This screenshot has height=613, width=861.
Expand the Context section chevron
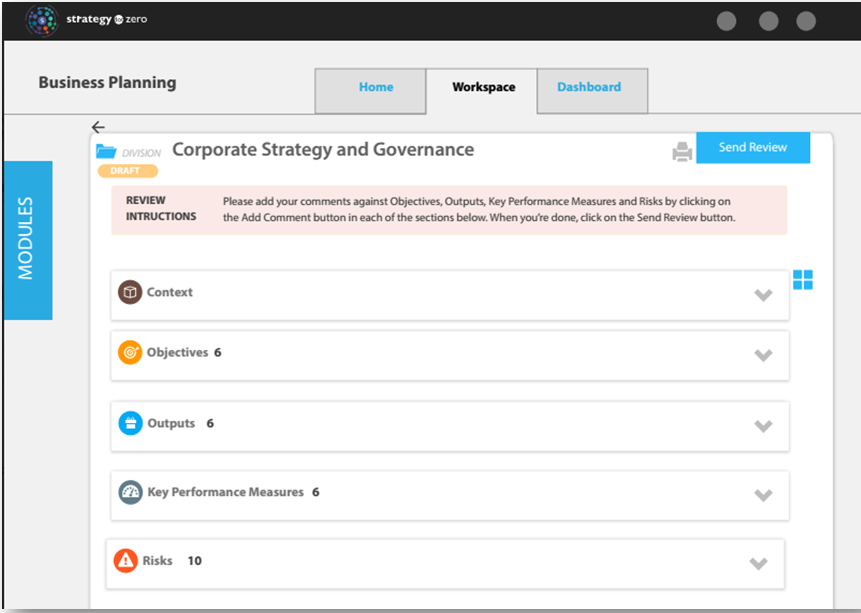pos(763,295)
